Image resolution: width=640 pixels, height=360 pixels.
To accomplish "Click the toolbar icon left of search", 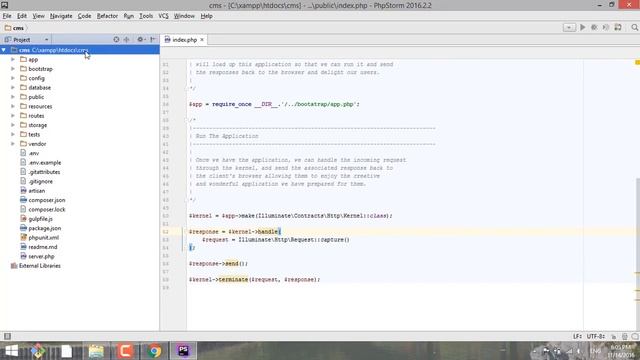I will pyautogui.click(x=618, y=27).
